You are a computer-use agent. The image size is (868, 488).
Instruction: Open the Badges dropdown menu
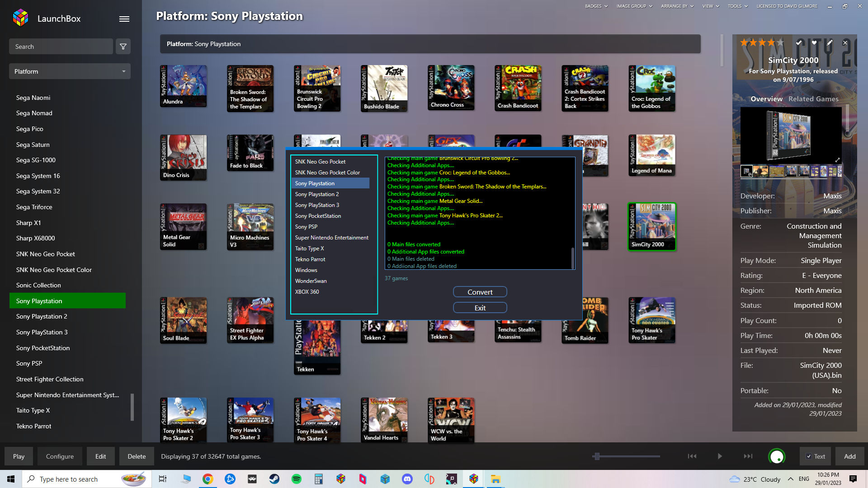pyautogui.click(x=596, y=6)
